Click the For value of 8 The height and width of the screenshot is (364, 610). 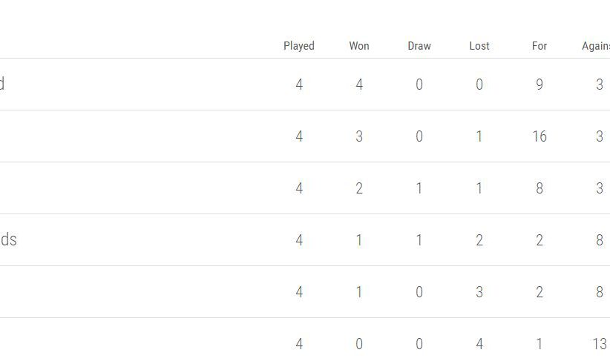tap(540, 188)
